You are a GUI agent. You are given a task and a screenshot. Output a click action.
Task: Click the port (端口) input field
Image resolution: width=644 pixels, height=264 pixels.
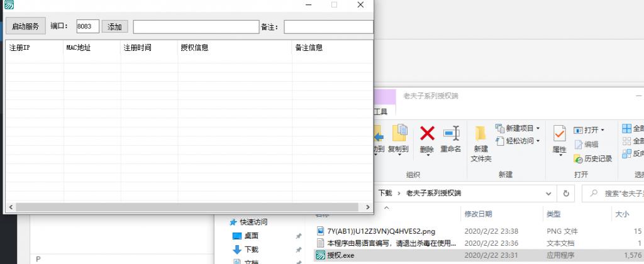tap(87, 26)
